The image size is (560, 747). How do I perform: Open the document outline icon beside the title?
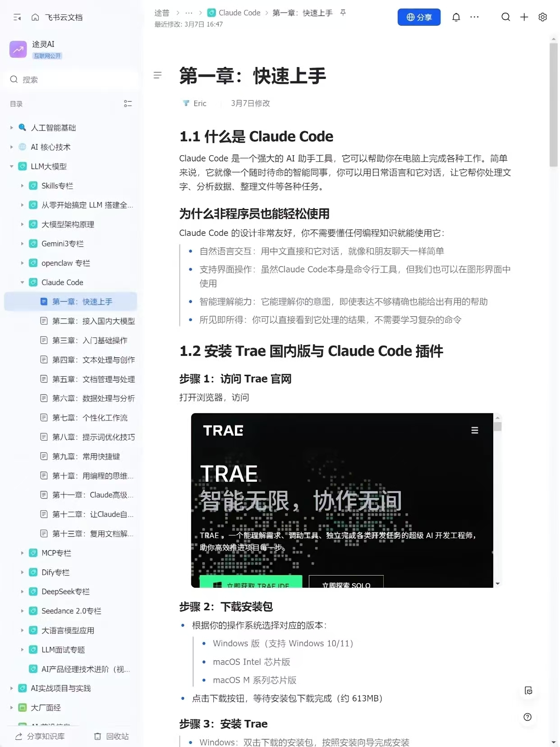pos(157,75)
